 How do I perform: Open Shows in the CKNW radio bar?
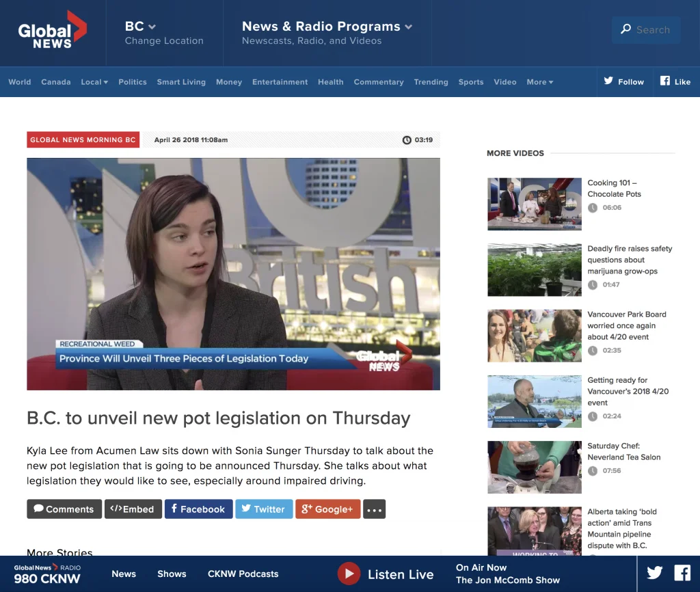pyautogui.click(x=172, y=574)
